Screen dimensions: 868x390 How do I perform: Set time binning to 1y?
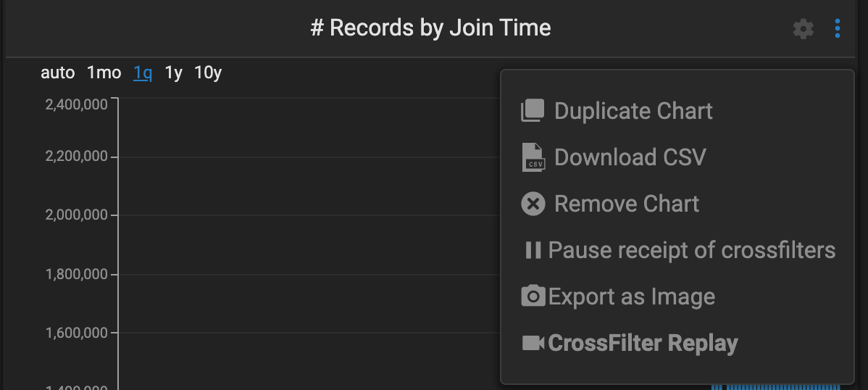(174, 72)
